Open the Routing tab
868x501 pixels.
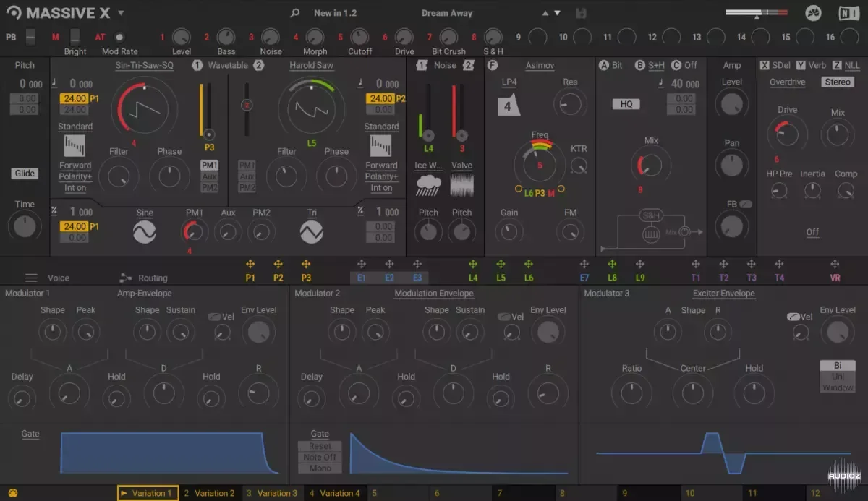153,278
